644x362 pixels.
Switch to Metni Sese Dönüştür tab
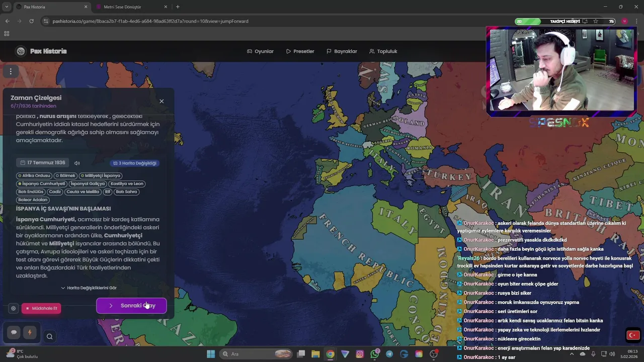pos(132,7)
